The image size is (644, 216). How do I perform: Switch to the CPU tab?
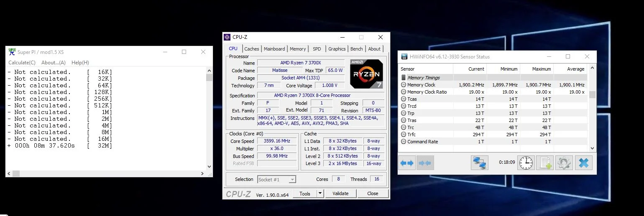(x=233, y=48)
